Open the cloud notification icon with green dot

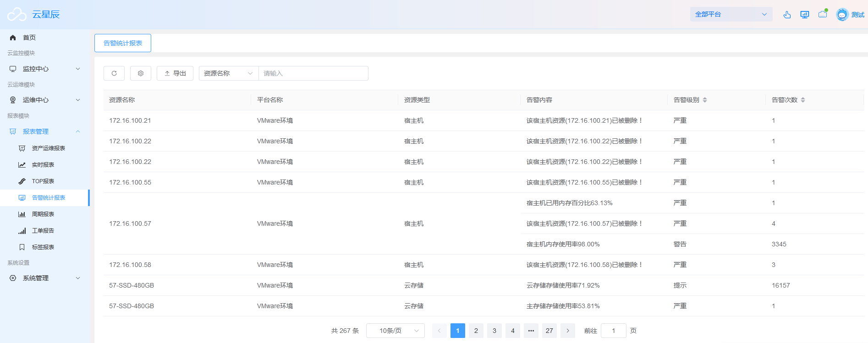tap(823, 14)
